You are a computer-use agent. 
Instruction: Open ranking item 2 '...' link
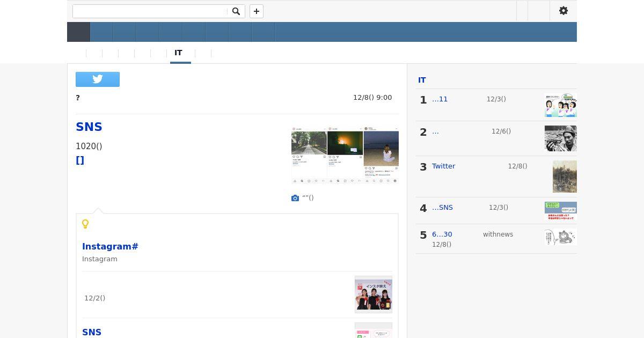(435, 131)
